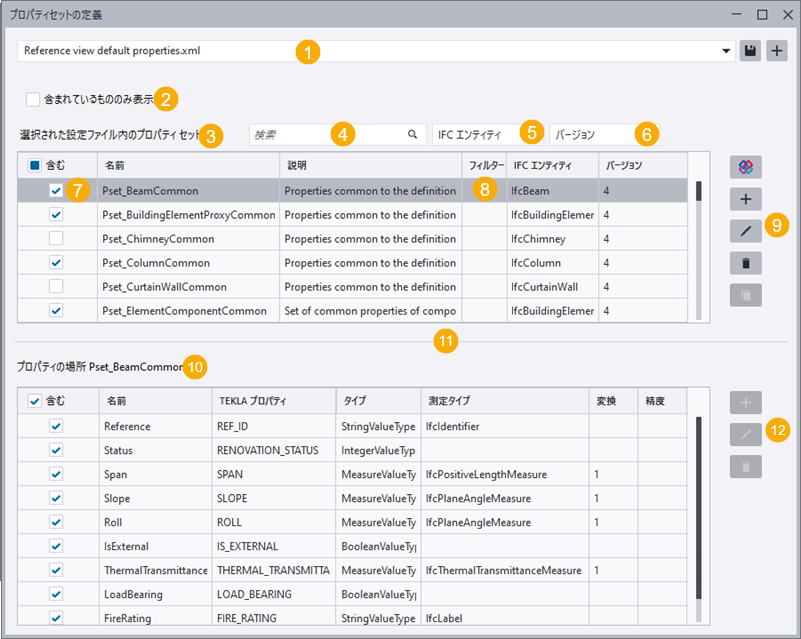Enable the 含まれているもののみ表示 checkbox

[x=34, y=99]
